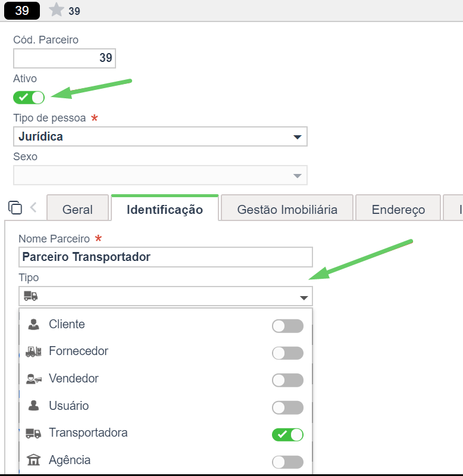Turn on the Fornecedor switch
Screen dimensions: 463x476
[x=287, y=353]
